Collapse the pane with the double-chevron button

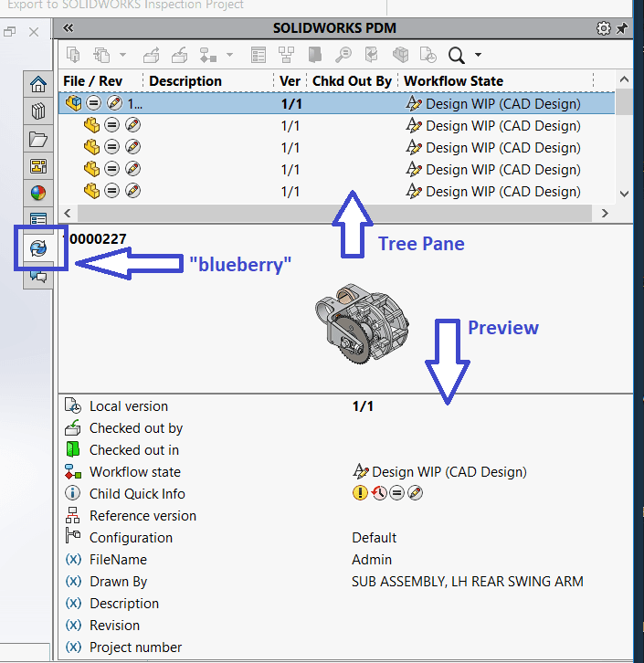point(69,28)
